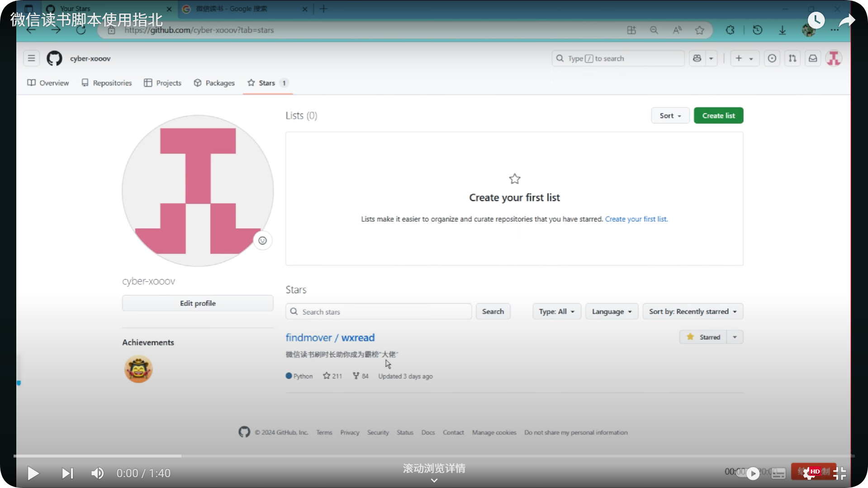
Task: Open the Manage cookies footer link
Action: pos(494,433)
